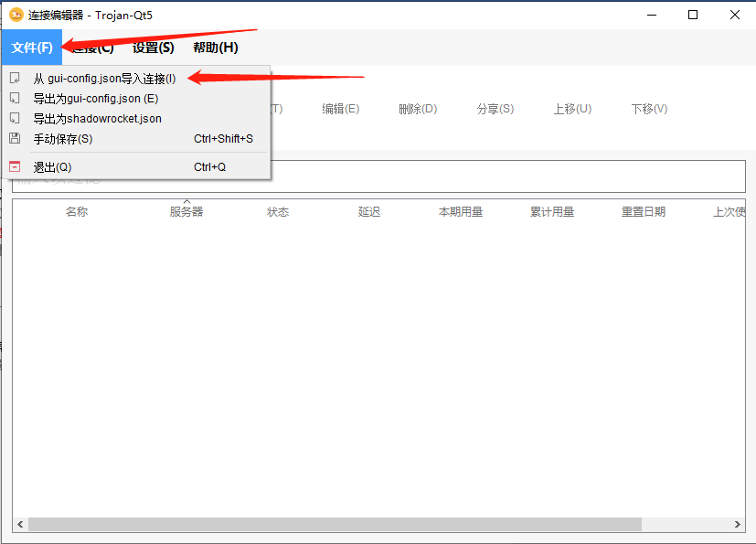Sort by the 延迟 column header

pos(369,212)
